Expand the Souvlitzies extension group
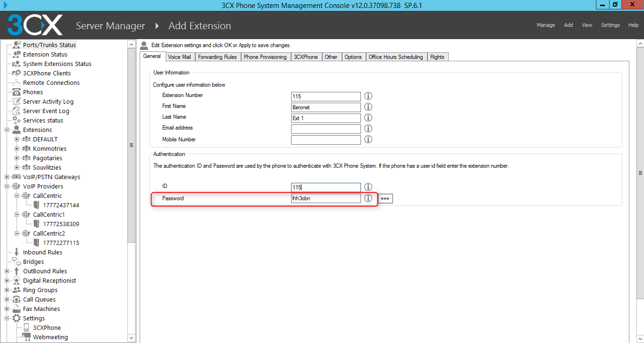The image size is (644, 343). coord(17,168)
